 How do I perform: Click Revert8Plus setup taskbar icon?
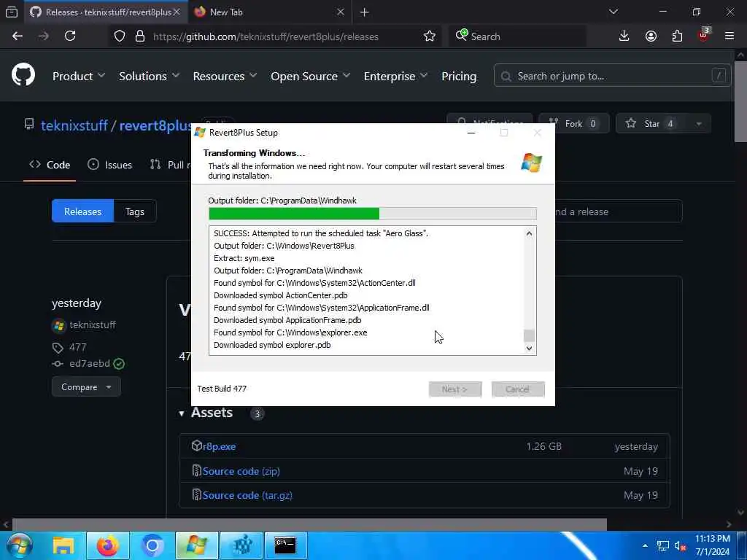tap(197, 545)
